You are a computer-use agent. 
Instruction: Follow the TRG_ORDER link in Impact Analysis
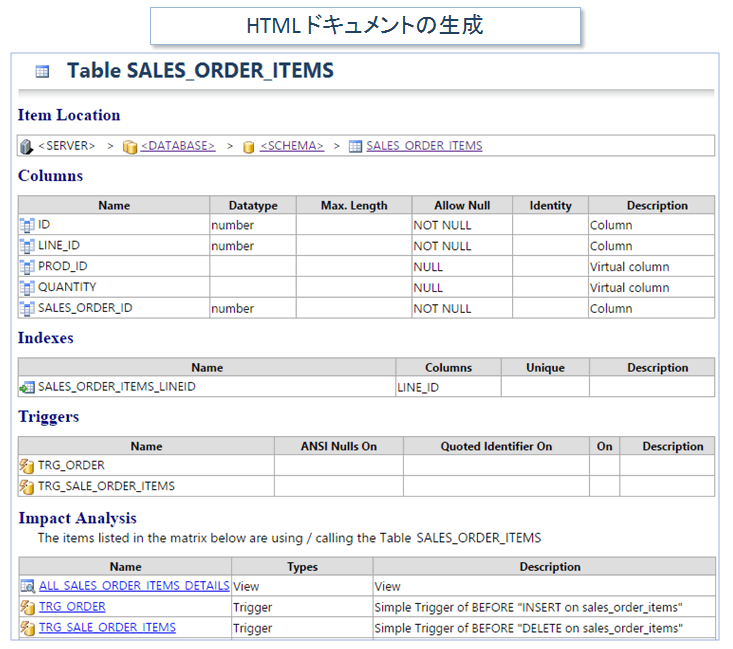(72, 607)
